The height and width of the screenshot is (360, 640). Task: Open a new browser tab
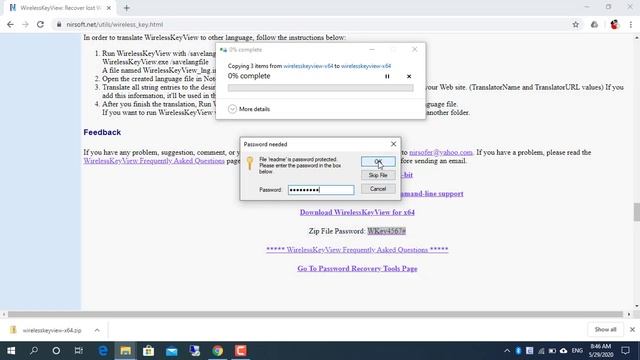127,8
